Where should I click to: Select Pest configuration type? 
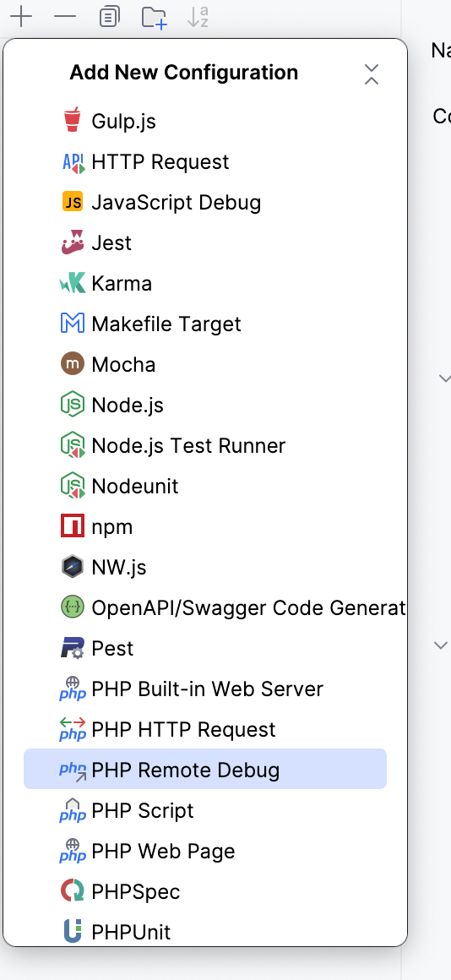point(205,648)
